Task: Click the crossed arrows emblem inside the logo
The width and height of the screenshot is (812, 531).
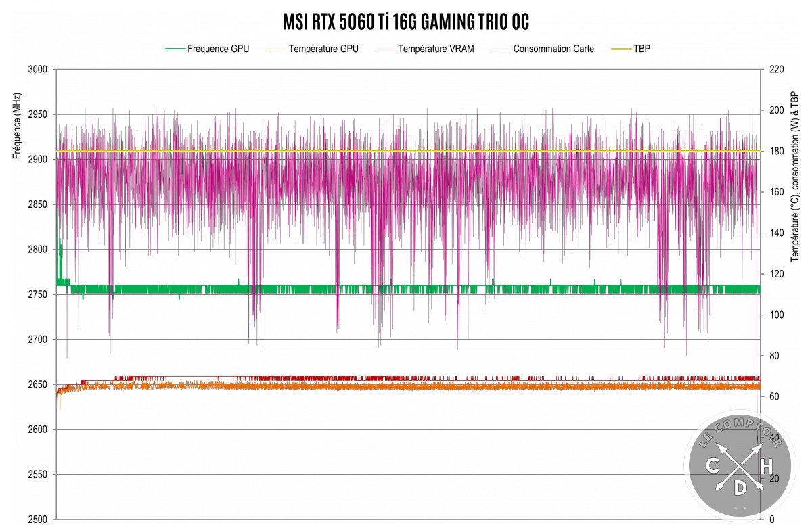Action: (x=739, y=467)
